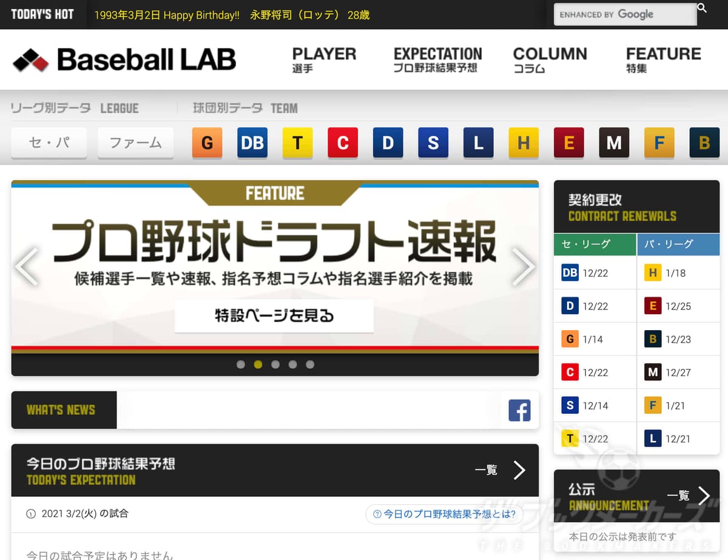Open the Giants G team icon in toolbar
The image size is (728, 560).
pyautogui.click(x=207, y=143)
